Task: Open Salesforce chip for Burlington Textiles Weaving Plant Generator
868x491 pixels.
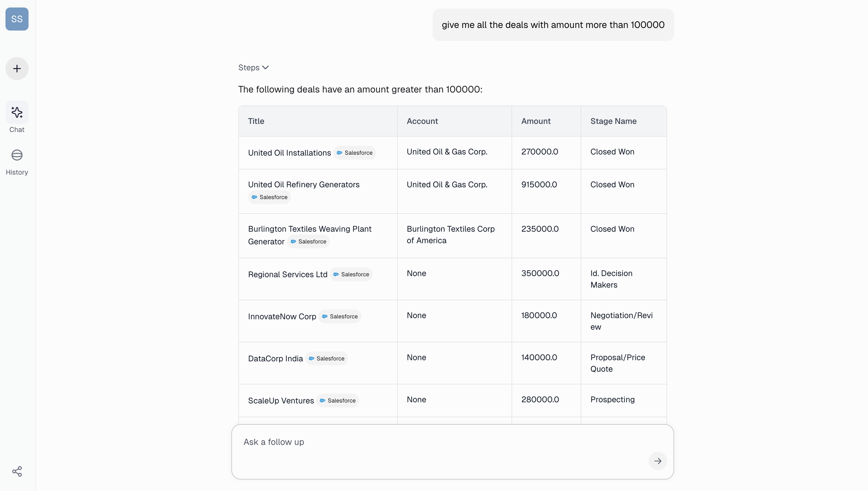Action: (x=308, y=241)
